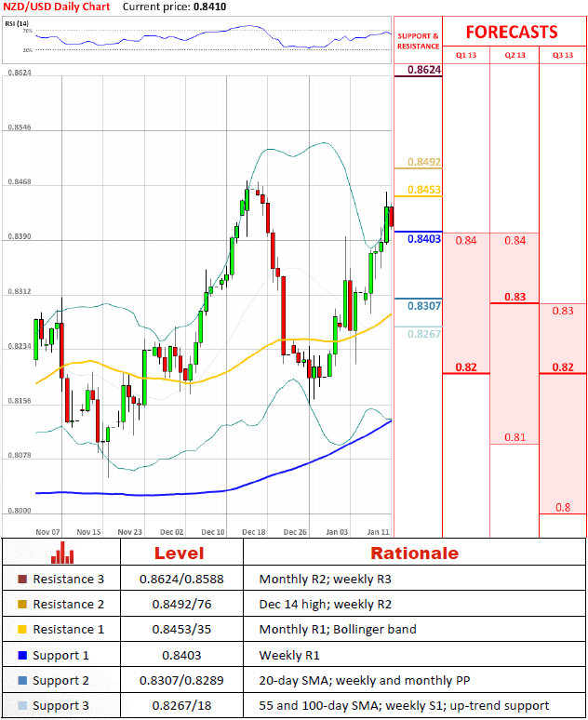
Task: Click the 0.84 value in Q1 13 column
Action: point(466,241)
